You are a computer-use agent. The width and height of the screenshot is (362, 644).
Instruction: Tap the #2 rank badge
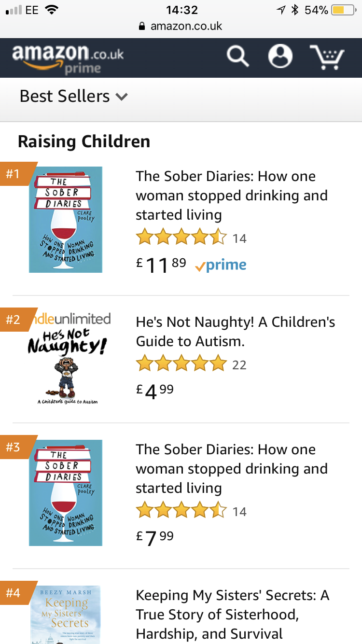(14, 320)
